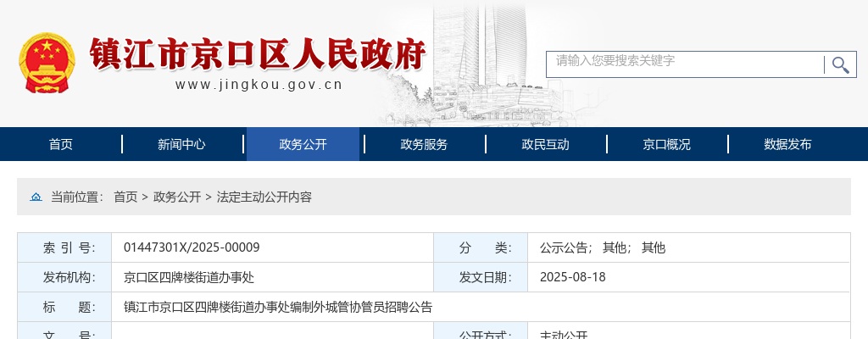Screen dimensions: 868x339
Task: Click the 发文日期 label cell
Action: click(x=481, y=277)
